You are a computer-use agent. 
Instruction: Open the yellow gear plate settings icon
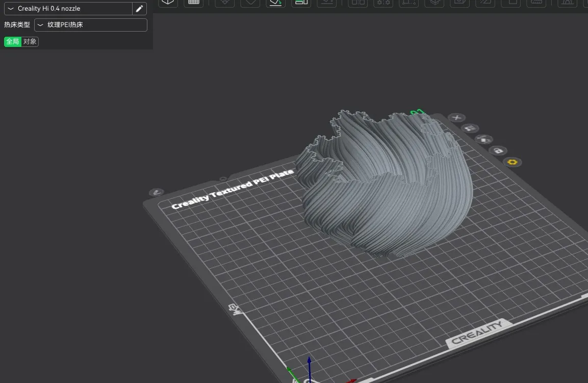(x=512, y=162)
